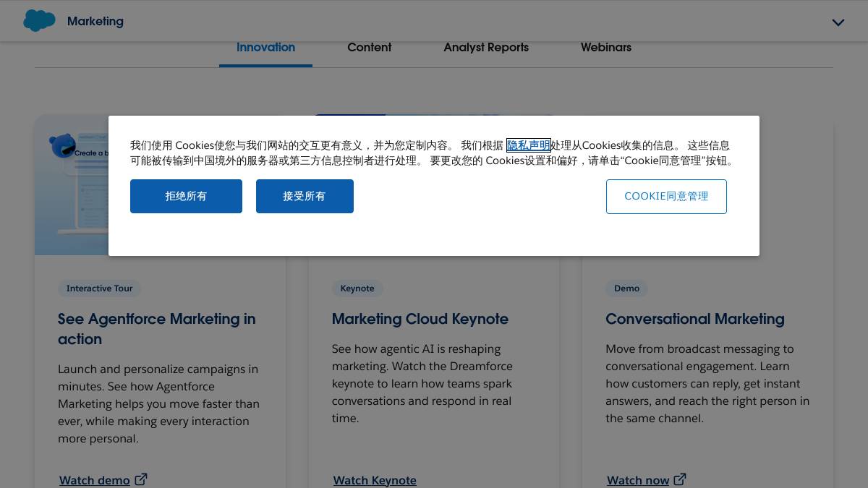This screenshot has height=488, width=868.
Task: Follow the Watch now link
Action: click(638, 480)
